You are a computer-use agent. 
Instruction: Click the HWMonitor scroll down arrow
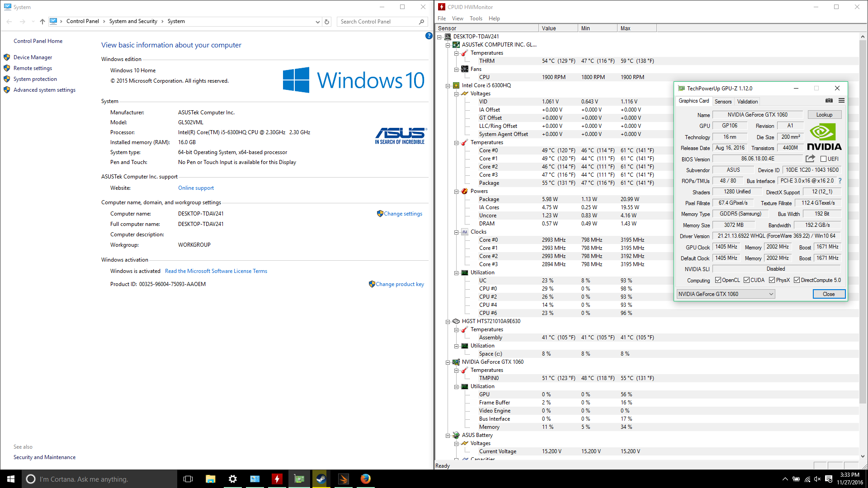[x=863, y=456]
